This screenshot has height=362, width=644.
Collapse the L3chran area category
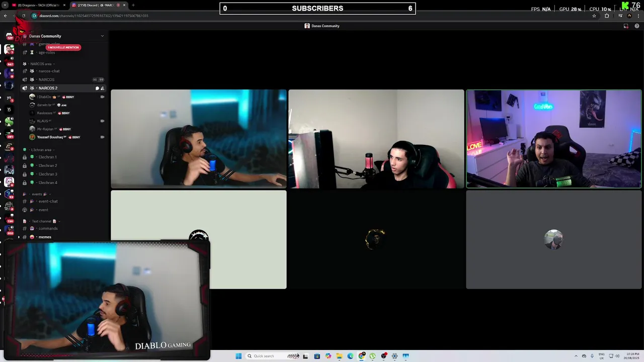pyautogui.click(x=41, y=150)
